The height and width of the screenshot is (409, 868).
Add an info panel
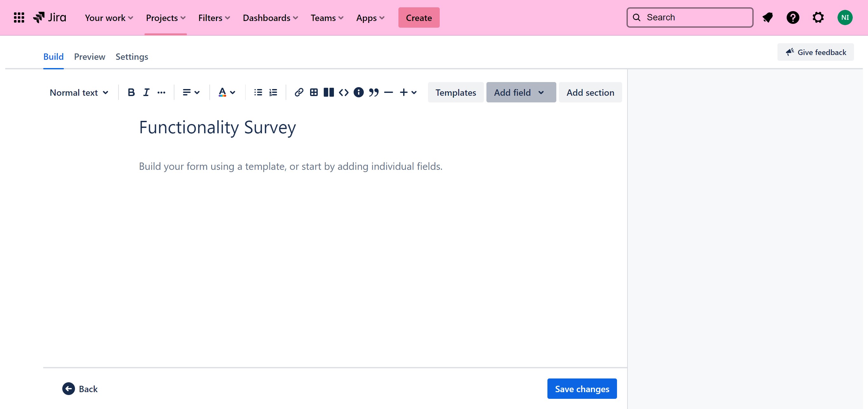(358, 92)
